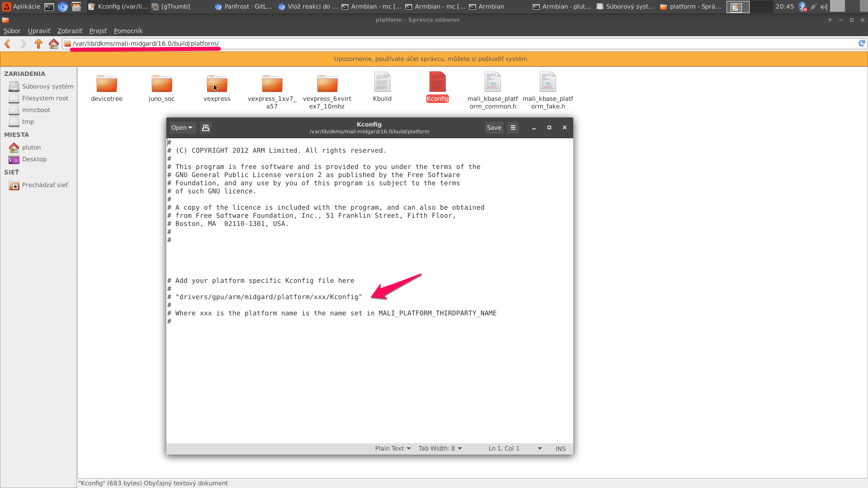
Task: Create new document in text editor
Action: coord(206,128)
